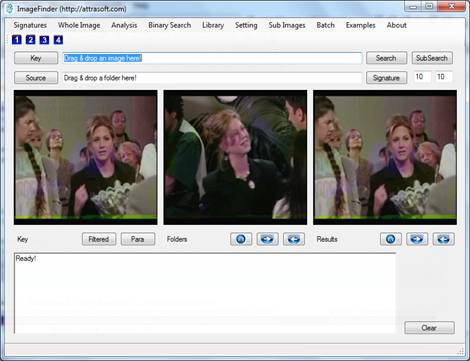Viewport: 470px width, 361px height.
Task: Click the source folder drag-and-drop field
Action: point(212,78)
